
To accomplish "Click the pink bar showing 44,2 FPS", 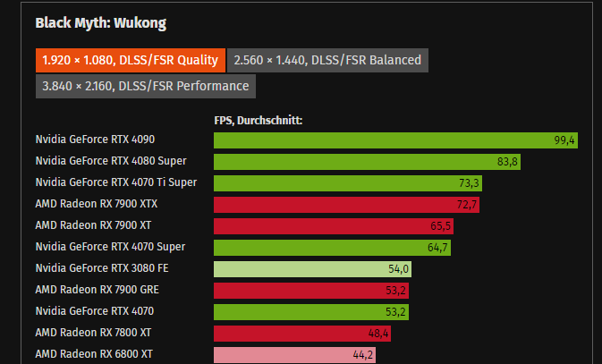I will tap(294, 355).
